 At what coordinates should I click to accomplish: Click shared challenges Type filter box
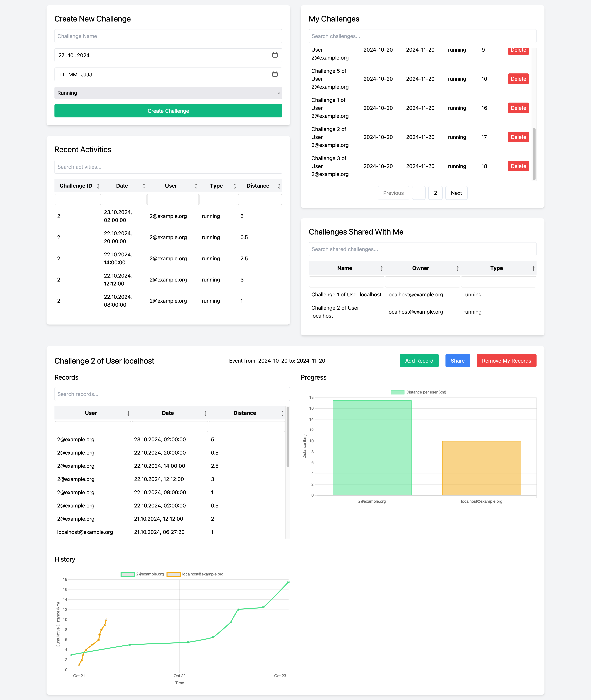[x=498, y=282]
